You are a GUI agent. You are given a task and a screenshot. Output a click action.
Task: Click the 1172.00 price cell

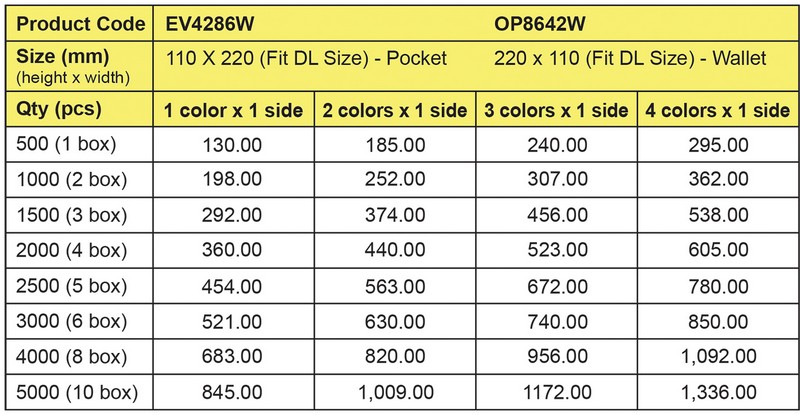[x=557, y=392]
